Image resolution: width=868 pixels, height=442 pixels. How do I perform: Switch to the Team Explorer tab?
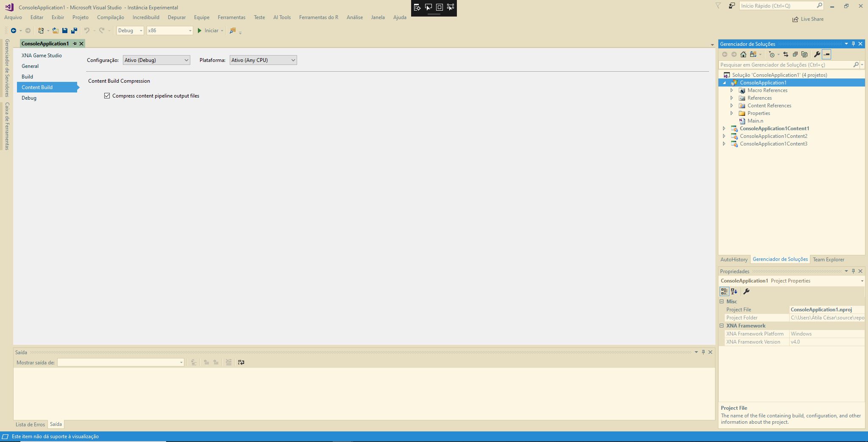[x=829, y=259]
